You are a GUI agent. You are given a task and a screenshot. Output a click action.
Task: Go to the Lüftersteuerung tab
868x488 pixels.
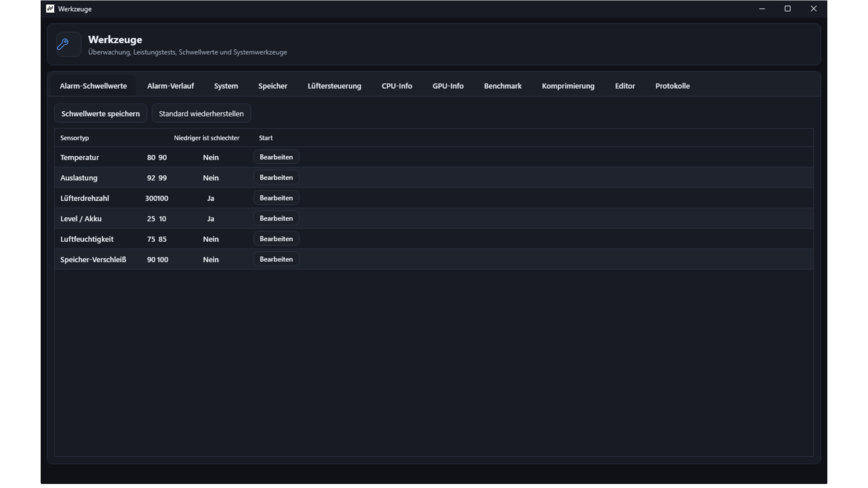point(335,86)
